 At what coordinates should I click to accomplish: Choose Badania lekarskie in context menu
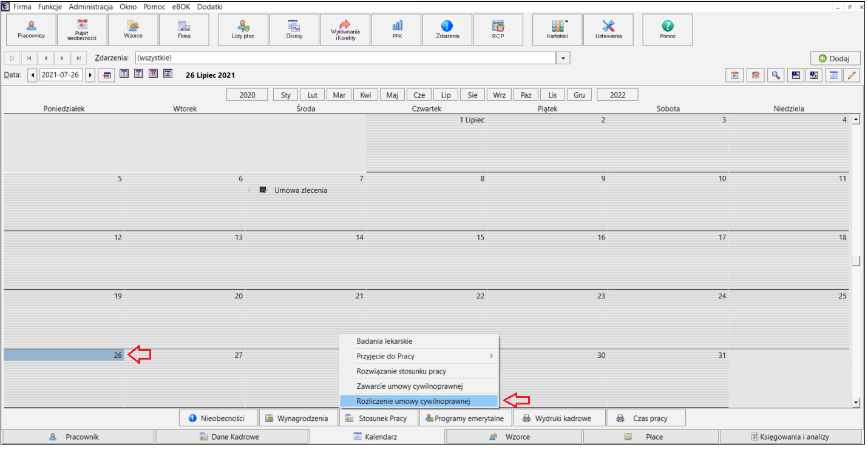419,341
